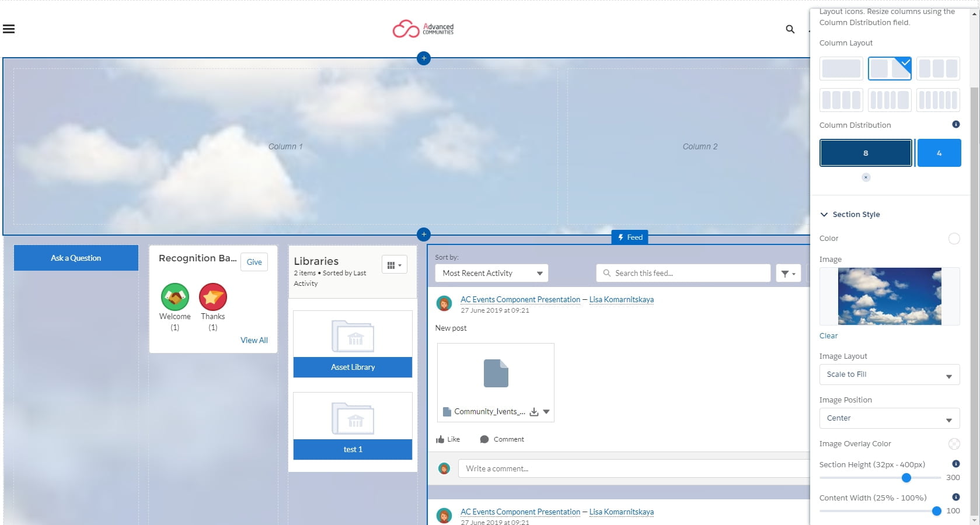Open the Most Recent Activity sort dropdown
The width and height of the screenshot is (980, 525).
coord(491,272)
